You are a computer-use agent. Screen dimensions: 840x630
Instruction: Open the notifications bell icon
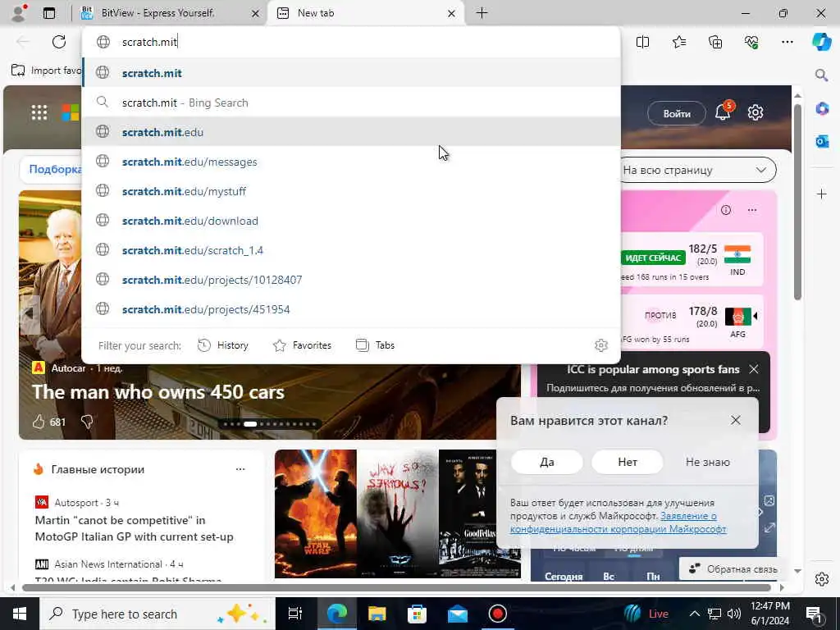pos(724,112)
